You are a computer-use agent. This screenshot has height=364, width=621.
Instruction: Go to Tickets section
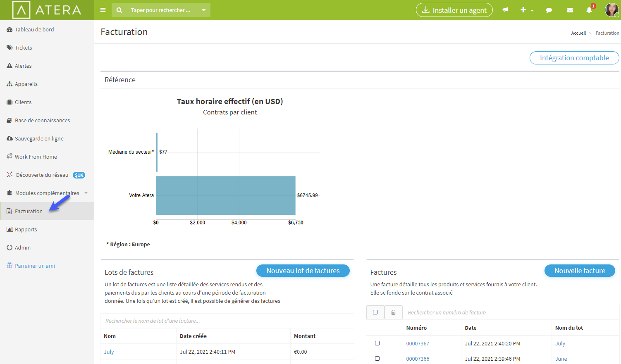(23, 48)
